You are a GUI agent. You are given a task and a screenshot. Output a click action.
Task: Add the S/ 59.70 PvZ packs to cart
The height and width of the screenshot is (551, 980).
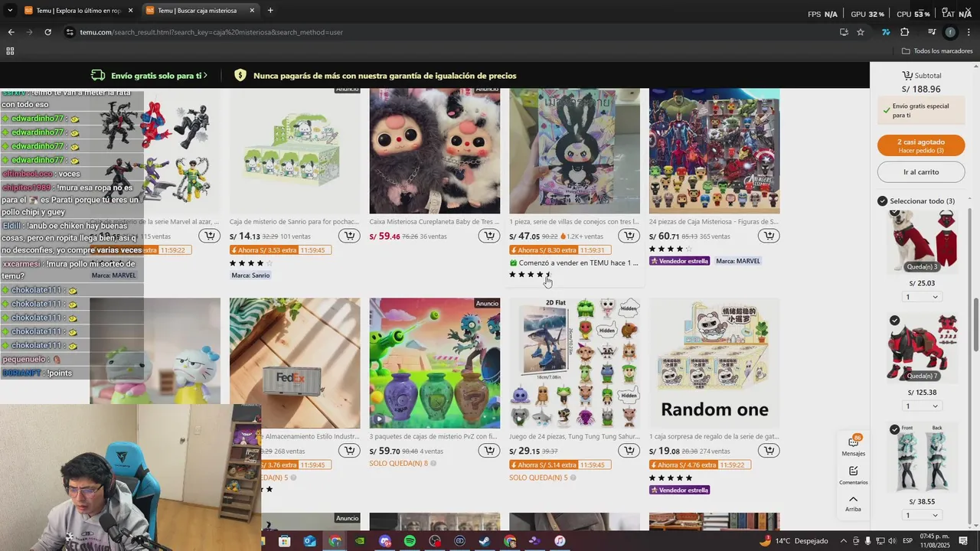click(x=489, y=450)
